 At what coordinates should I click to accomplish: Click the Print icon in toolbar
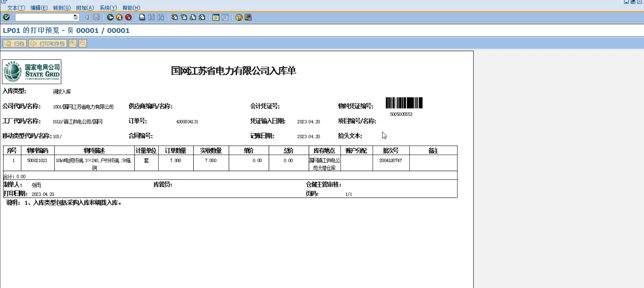pos(142,17)
